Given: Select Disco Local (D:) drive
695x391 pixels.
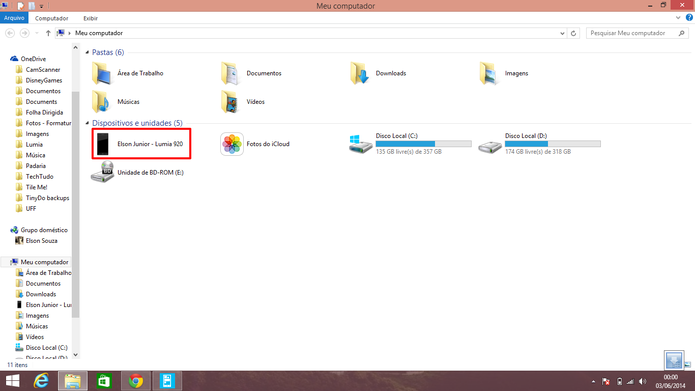Looking at the screenshot, I should (539, 144).
